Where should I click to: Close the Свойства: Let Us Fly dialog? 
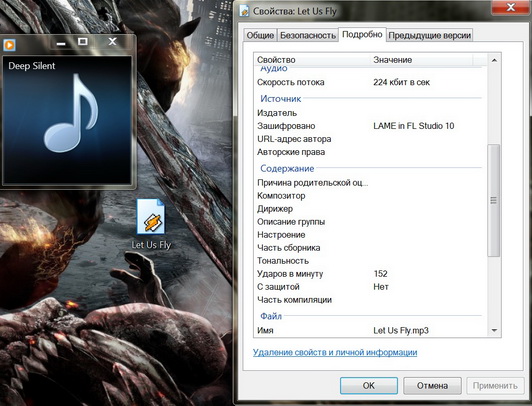coord(510,7)
